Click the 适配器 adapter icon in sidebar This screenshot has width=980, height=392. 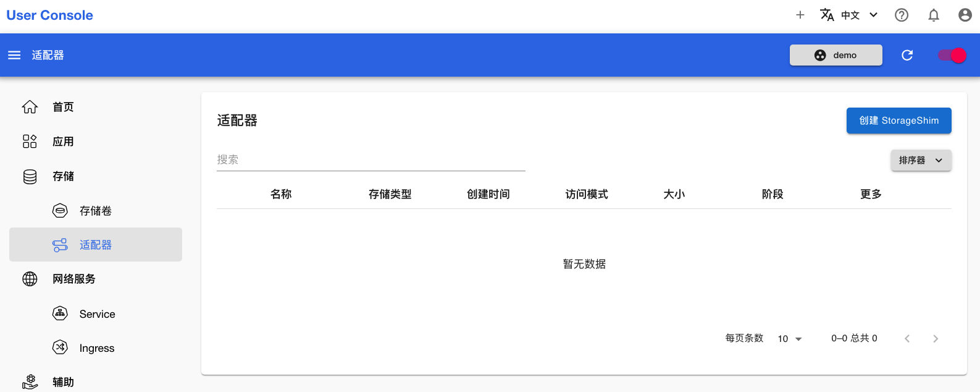[60, 245]
